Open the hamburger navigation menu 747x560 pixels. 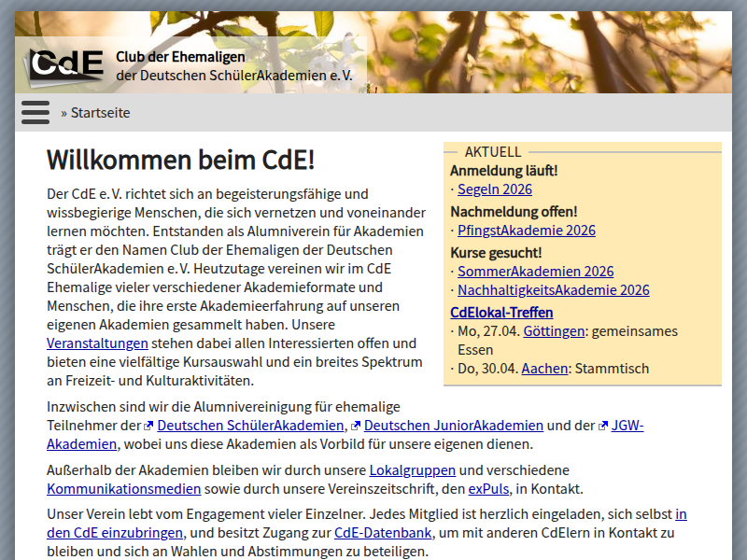coord(35,112)
